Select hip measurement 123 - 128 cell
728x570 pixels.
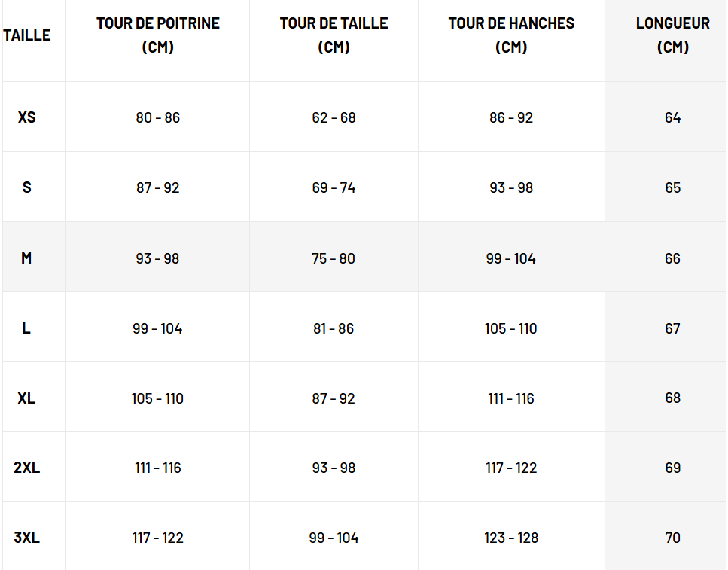(x=511, y=538)
